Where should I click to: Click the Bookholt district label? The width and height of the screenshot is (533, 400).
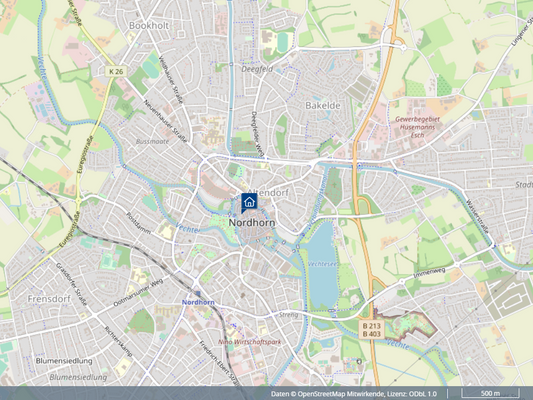click(x=149, y=25)
